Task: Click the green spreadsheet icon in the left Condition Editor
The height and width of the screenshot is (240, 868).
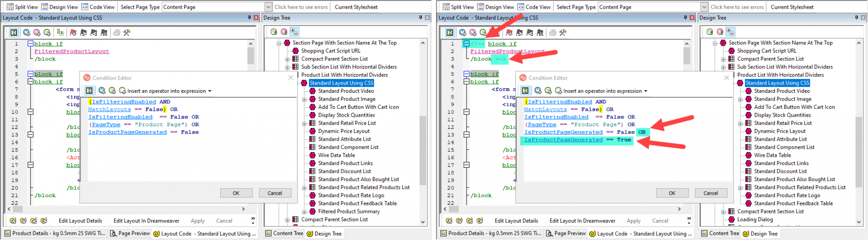Action: pos(89,91)
